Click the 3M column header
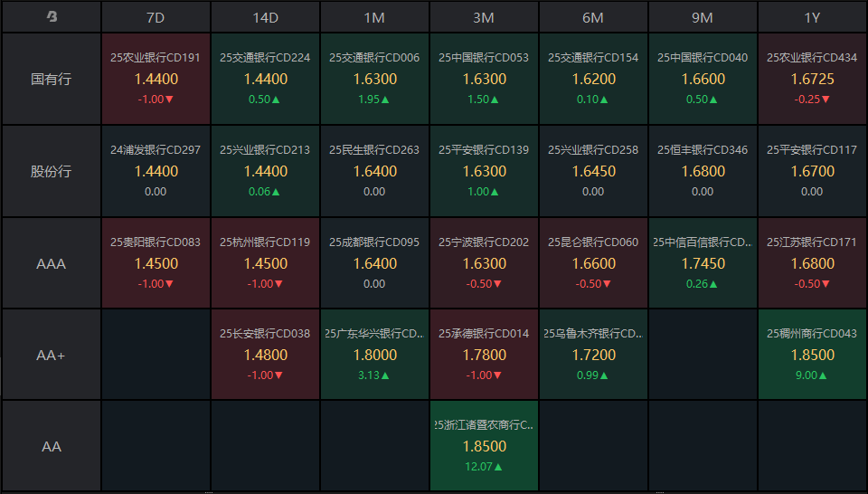The width and height of the screenshot is (868, 494). coord(484,17)
